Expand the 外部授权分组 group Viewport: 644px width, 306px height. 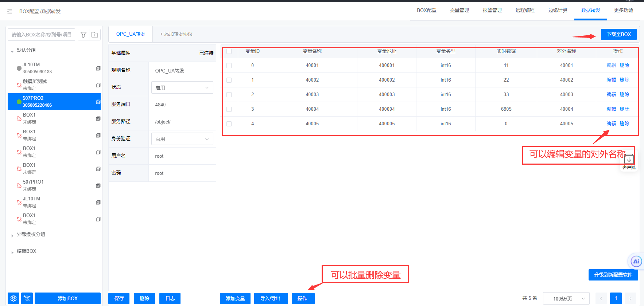click(x=12, y=235)
